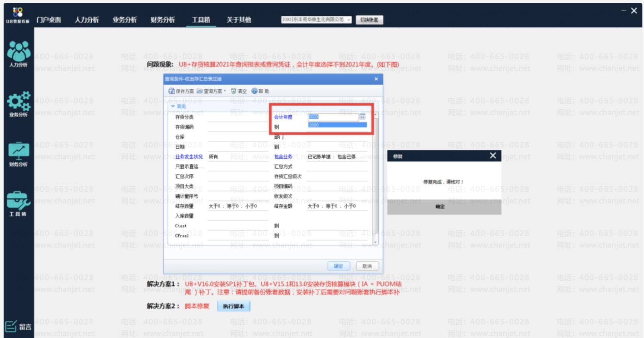Click the 存货分类 input field
The image size is (644, 338).
[x=238, y=117]
